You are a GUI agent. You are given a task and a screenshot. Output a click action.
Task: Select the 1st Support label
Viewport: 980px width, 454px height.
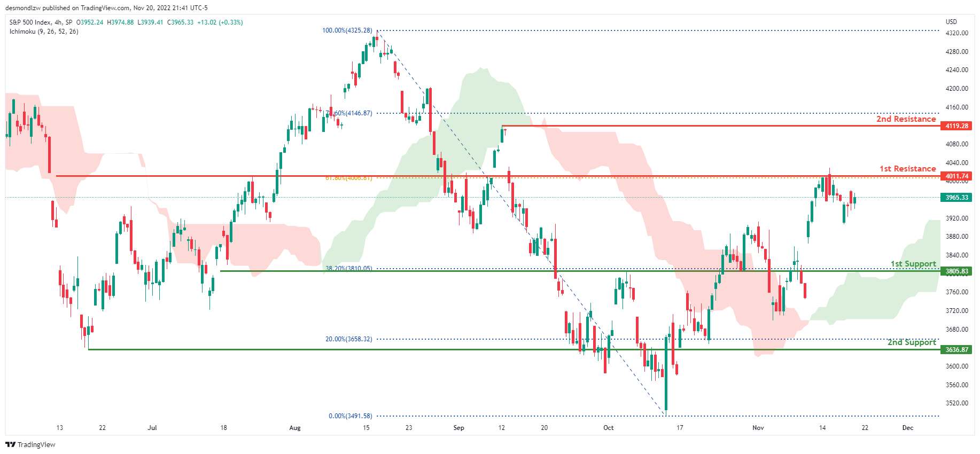pyautogui.click(x=913, y=264)
